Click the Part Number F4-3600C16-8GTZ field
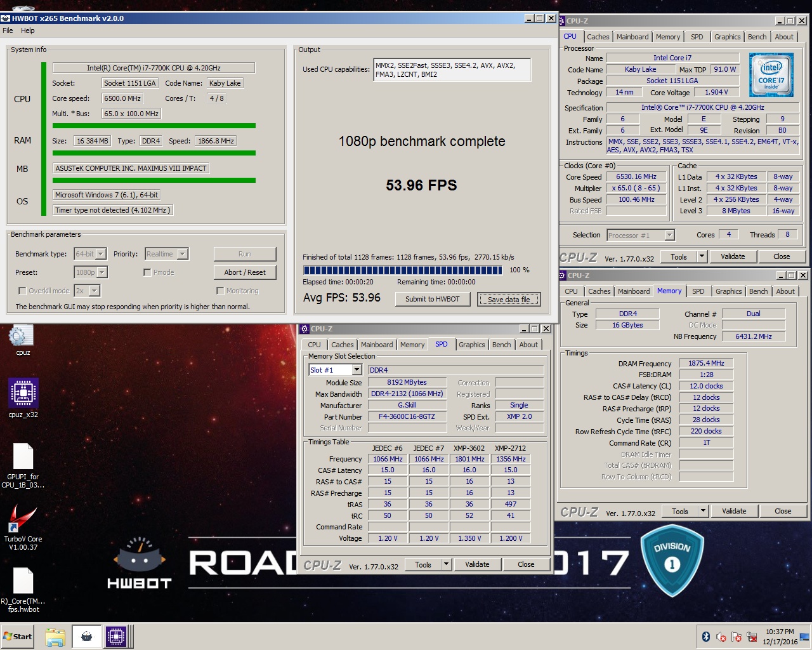This screenshot has width=812, height=650. (x=407, y=417)
